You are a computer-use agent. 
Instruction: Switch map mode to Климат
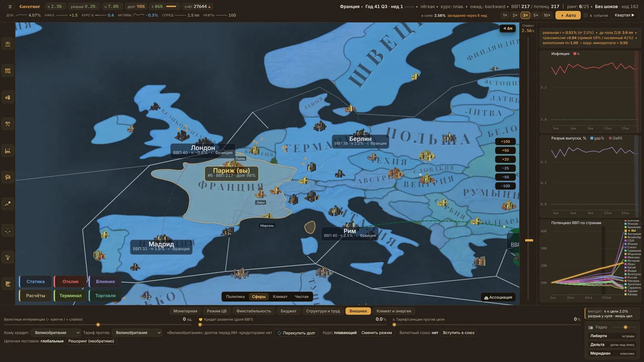280,297
